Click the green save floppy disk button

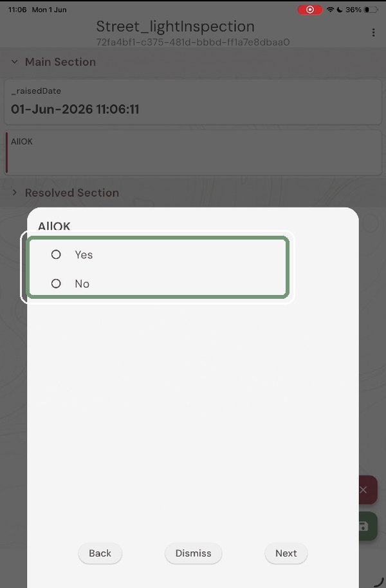pos(368,526)
